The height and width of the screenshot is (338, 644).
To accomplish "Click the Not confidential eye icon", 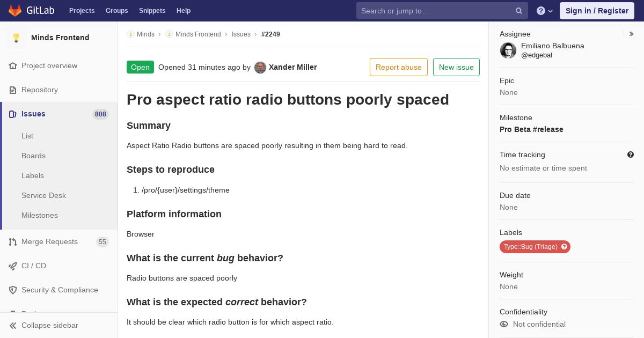I will tap(504, 324).
